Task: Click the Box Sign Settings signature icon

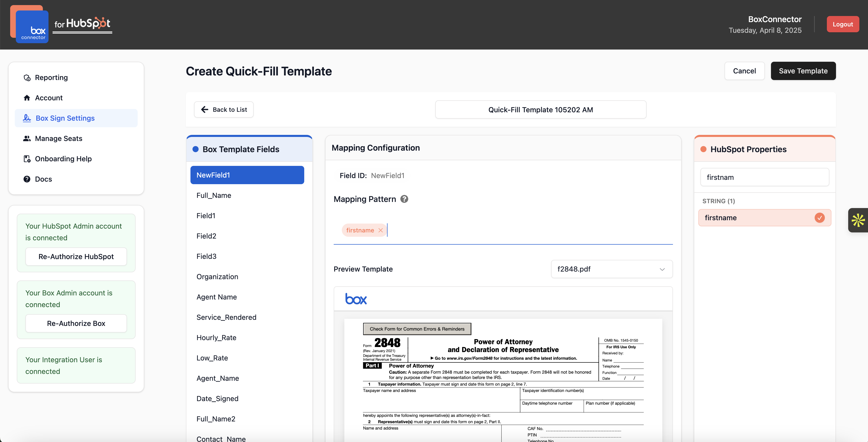Action: 27,118
